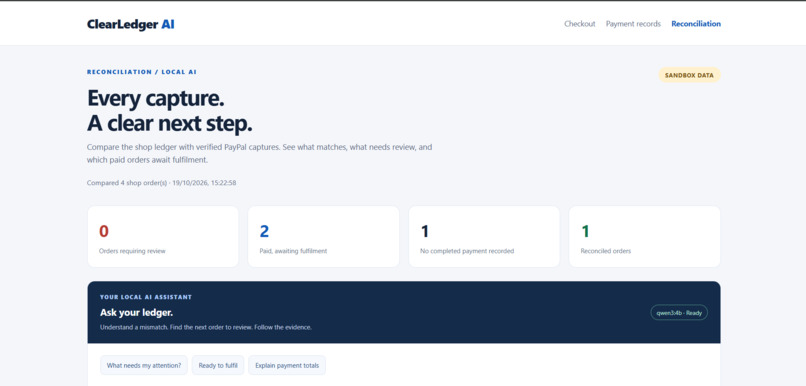Click 'YOUR LOCAL AI ASSISTANT' label
Image resolution: width=806 pixels, height=386 pixels.
point(146,297)
